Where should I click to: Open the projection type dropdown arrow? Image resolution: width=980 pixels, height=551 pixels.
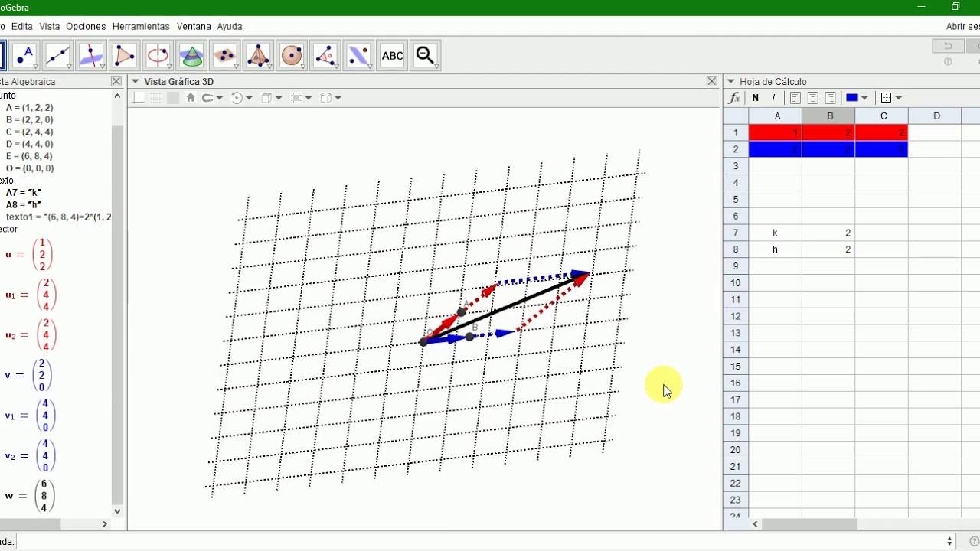338,98
